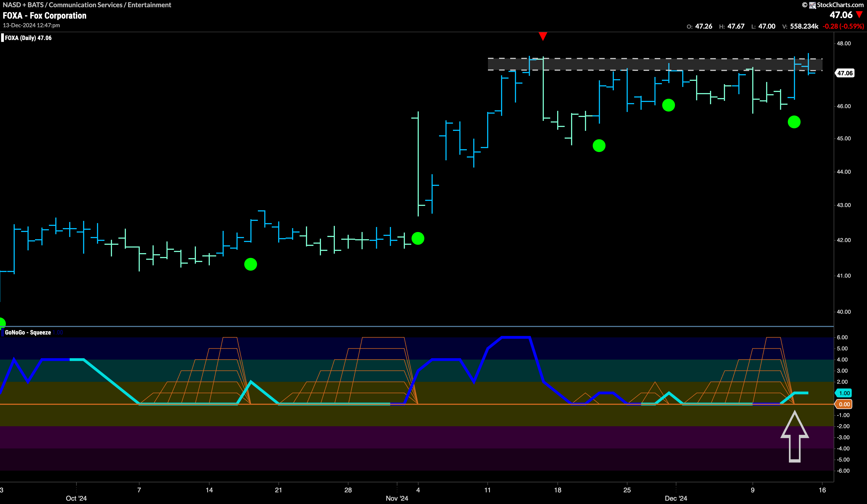The image size is (867, 504).
Task: Click the StockCharts.com copyright text
Action: pyautogui.click(x=833, y=5)
